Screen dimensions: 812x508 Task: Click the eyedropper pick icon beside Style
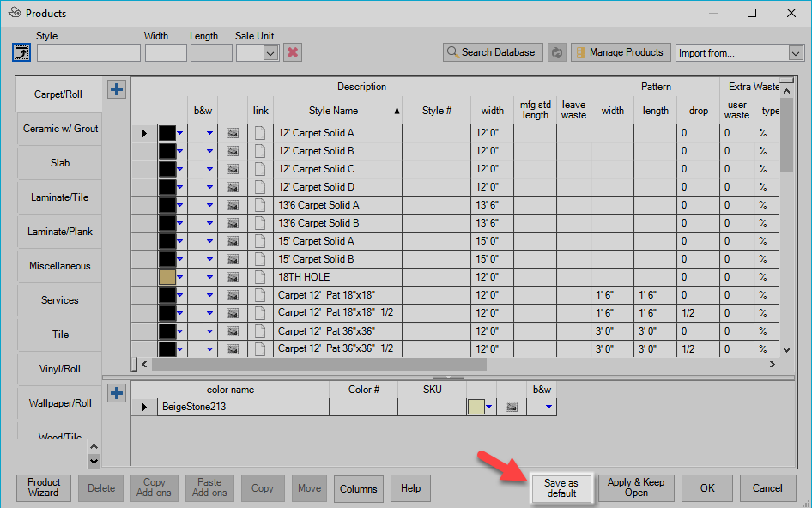point(21,52)
